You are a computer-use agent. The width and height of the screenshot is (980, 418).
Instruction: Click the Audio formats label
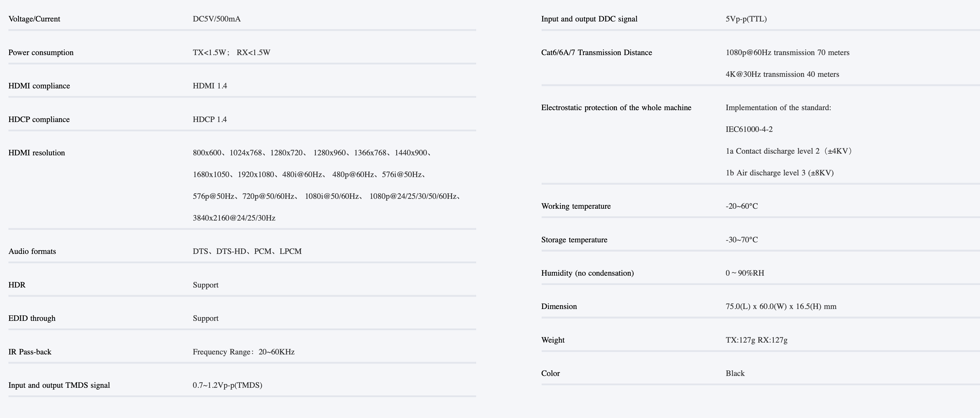32,252
